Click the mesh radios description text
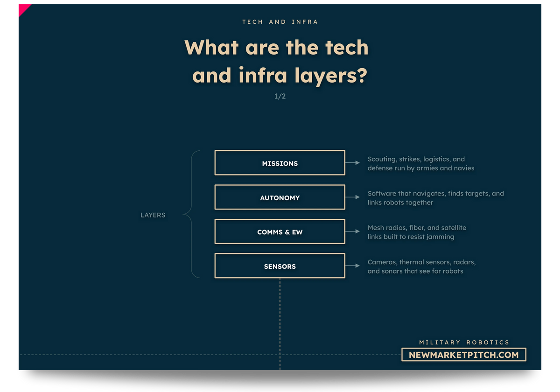Image resolution: width=560 pixels, height=392 pixels. point(417,232)
